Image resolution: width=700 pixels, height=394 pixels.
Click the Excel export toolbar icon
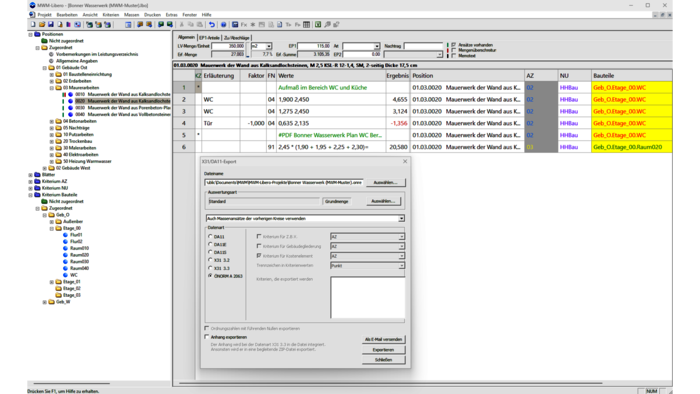(x=318, y=25)
